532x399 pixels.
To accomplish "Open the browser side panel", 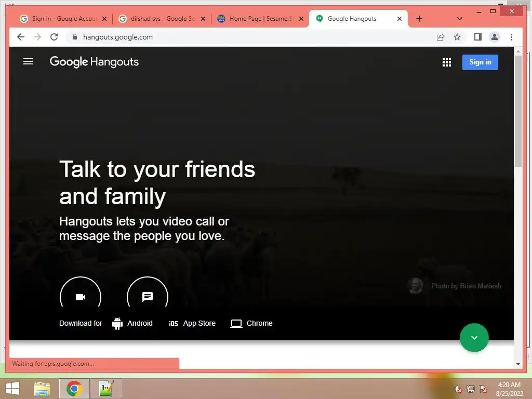I will (x=478, y=37).
